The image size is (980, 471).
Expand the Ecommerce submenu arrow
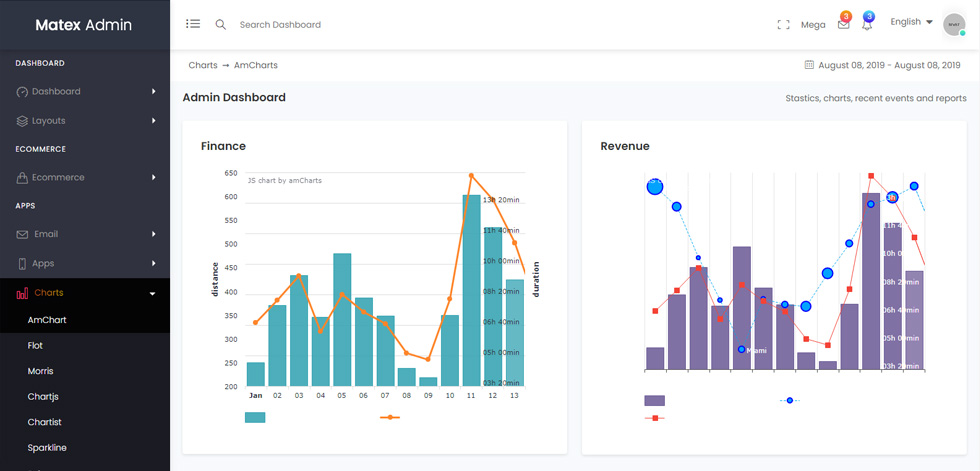pyautogui.click(x=154, y=177)
